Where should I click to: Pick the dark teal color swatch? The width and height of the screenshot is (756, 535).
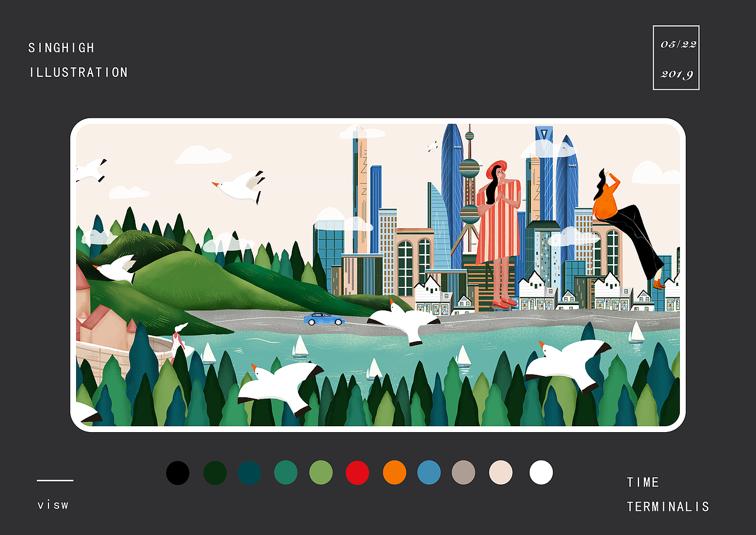[x=249, y=473]
